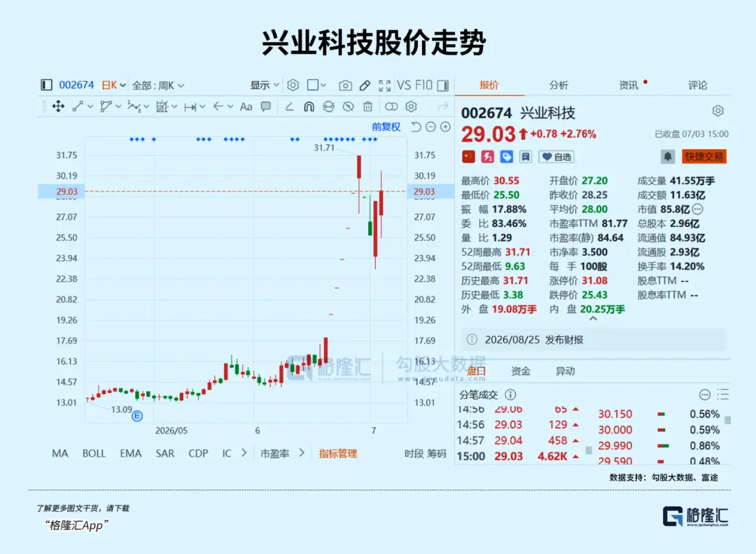Expand the line segment tool options
This screenshot has width=756, height=554.
(x=90, y=106)
